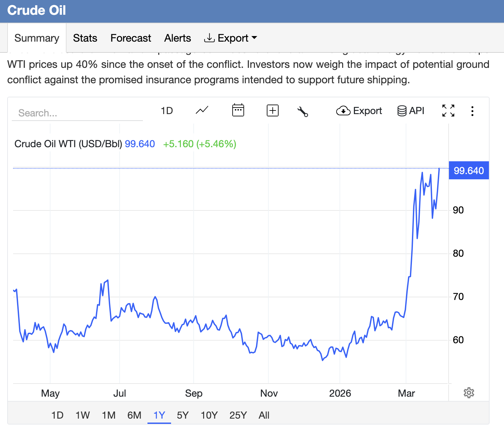
Task: Select the 6M time range
Action: coord(134,415)
